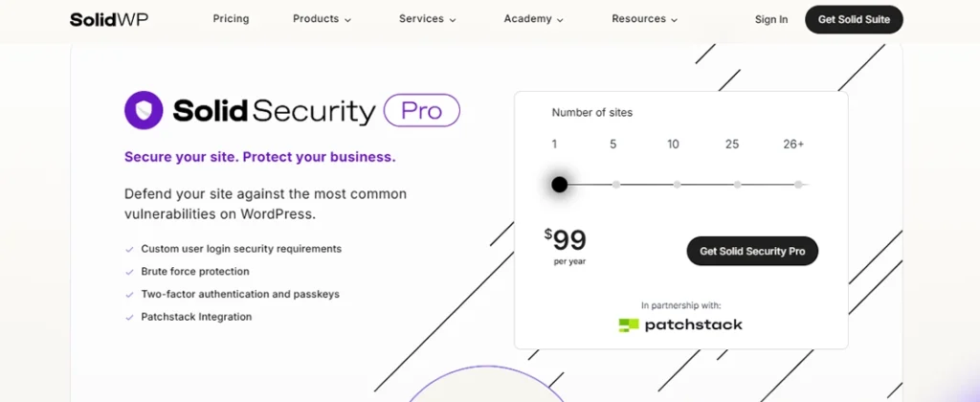The image size is (980, 402).
Task: Open the Resources dropdown in navigation
Action: [x=644, y=19]
